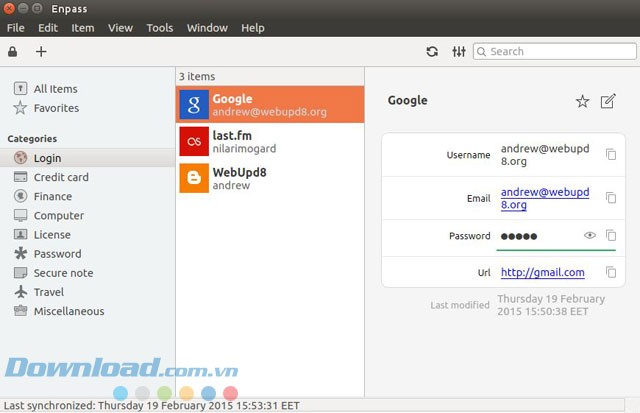Open the View menu
The image size is (640, 413).
pyautogui.click(x=120, y=28)
